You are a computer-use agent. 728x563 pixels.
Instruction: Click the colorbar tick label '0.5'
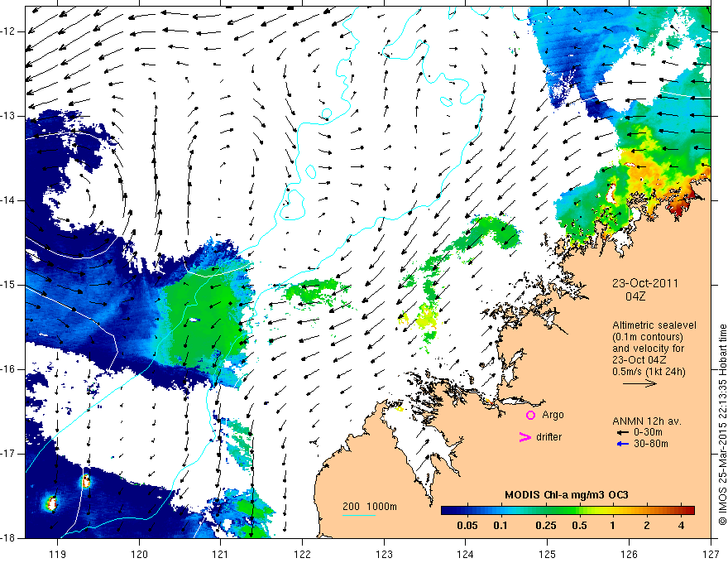[579, 526]
